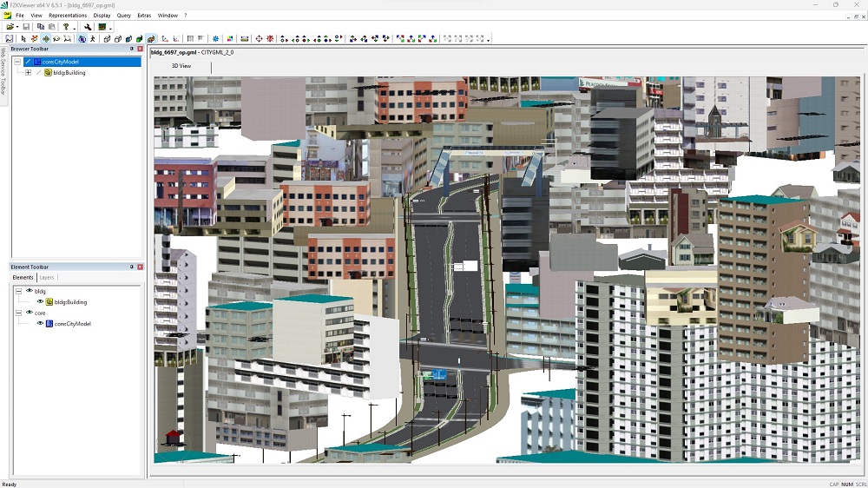This screenshot has width=868, height=488.
Task: Collapse the core group in Elements
Action: 18,313
